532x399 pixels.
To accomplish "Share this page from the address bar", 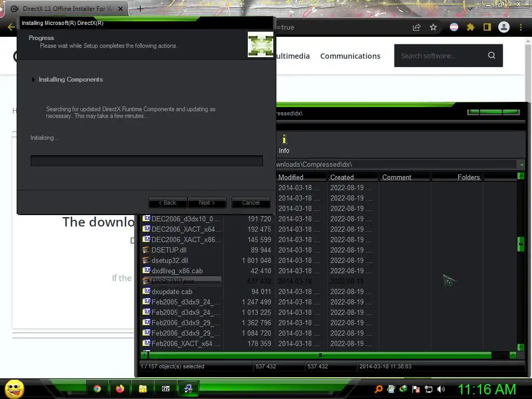I will [417, 27].
